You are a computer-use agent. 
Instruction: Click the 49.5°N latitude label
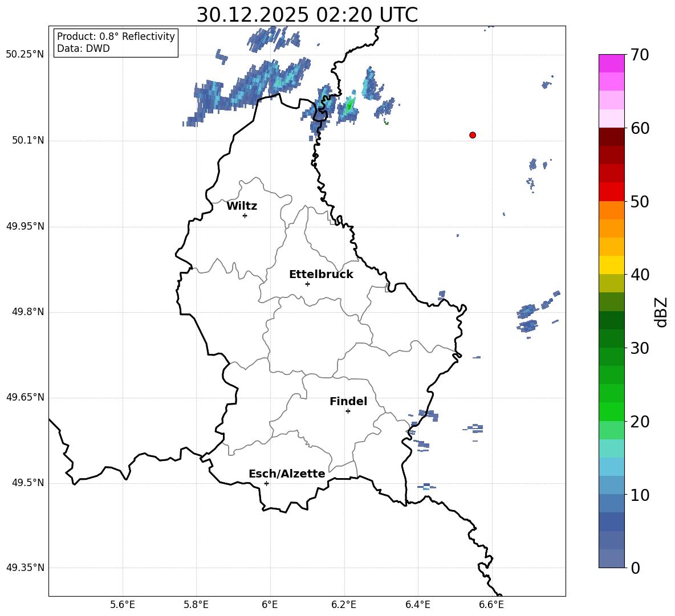click(29, 483)
